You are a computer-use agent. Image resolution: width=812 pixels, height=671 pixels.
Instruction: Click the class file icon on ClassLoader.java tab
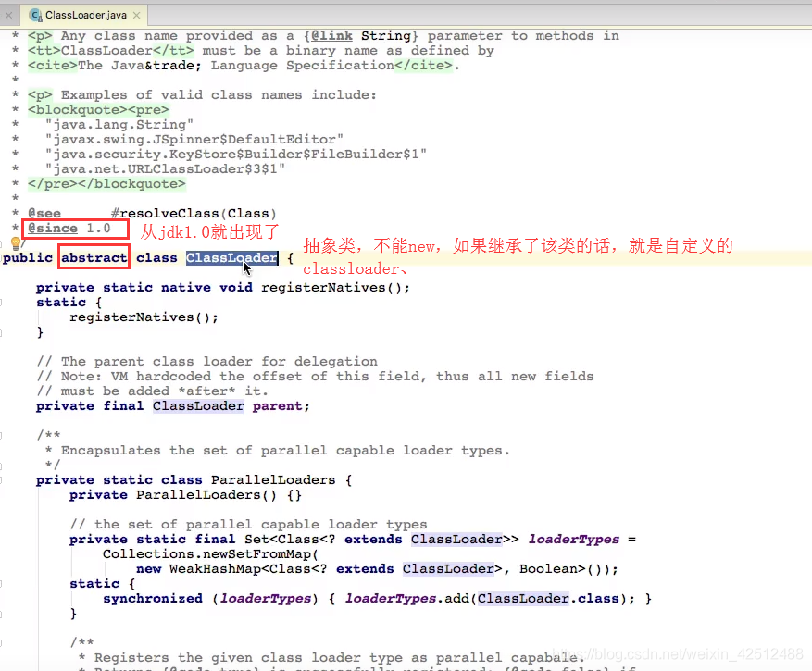[x=36, y=15]
